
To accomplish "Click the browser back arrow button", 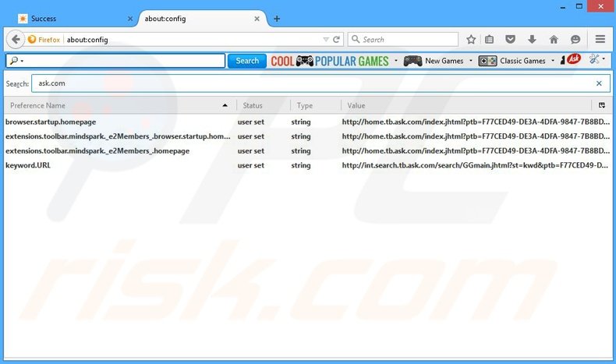I will coord(16,39).
